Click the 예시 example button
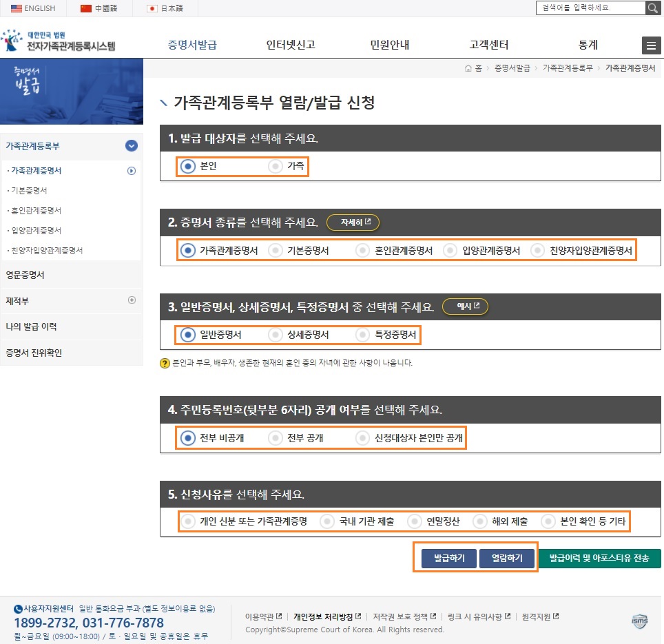Screen dimensions: 664x644 point(466,307)
